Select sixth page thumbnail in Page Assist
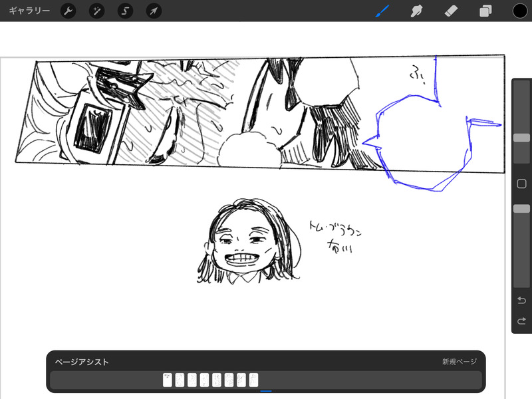 tap(229, 380)
